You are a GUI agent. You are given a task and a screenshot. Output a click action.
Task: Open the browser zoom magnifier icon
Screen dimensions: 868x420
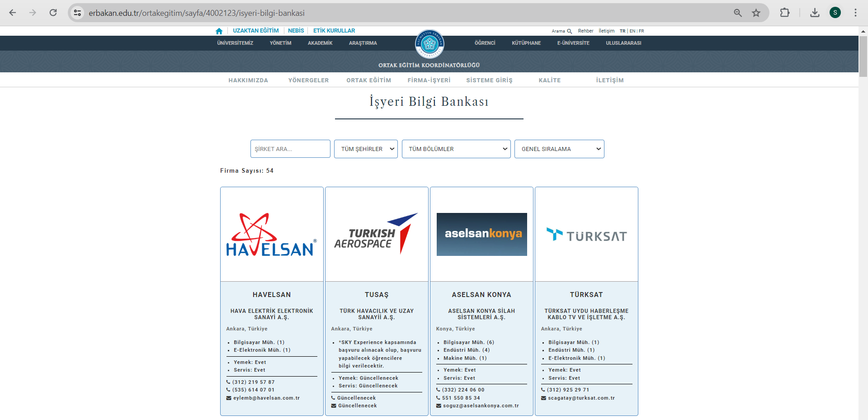click(738, 13)
